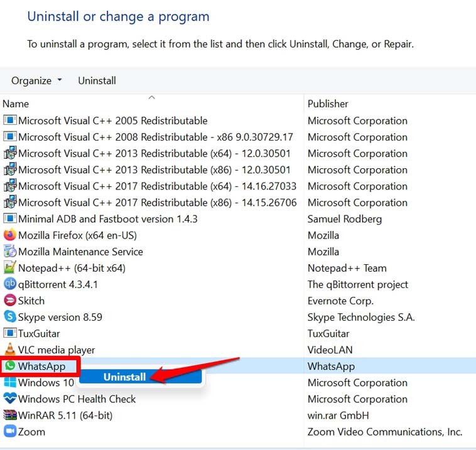Click the Visual C++ 2013 (x64) icon
The image size is (476, 450).
tap(9, 153)
